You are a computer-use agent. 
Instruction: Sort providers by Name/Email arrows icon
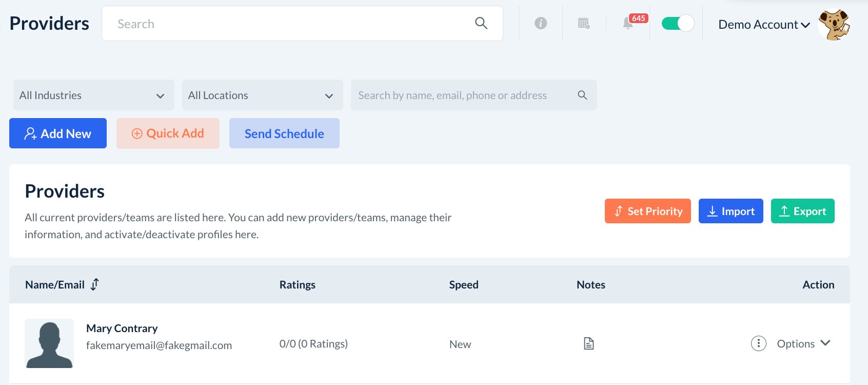(x=95, y=284)
